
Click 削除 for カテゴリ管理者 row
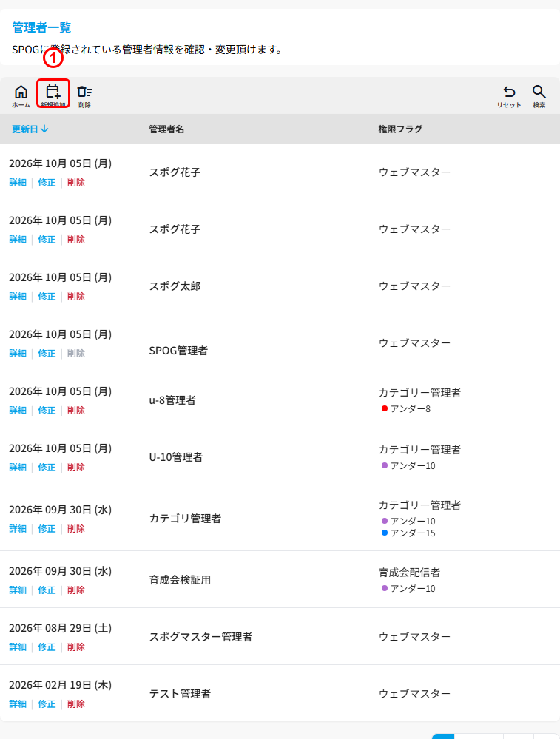point(76,528)
